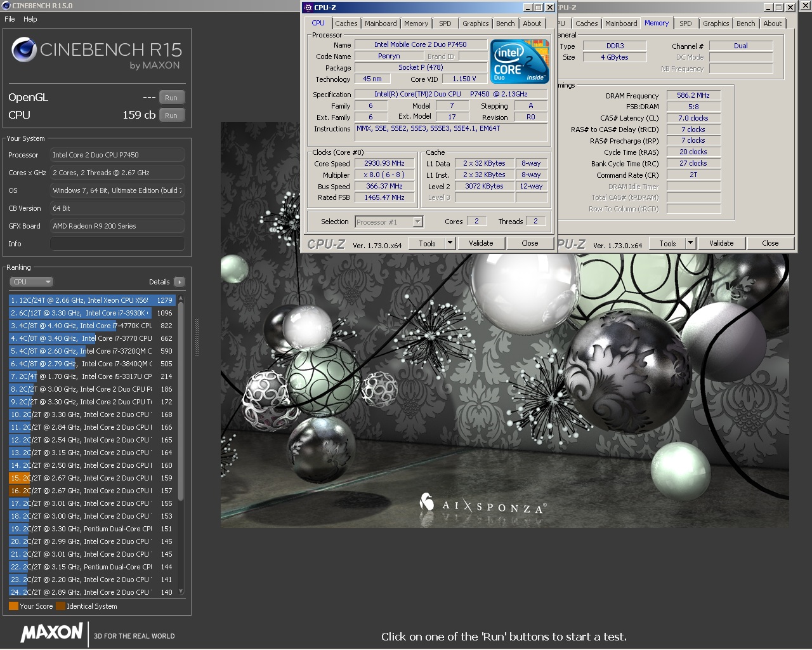Screen dimensions: 812x650
Task: Select ranking entry 24 with score 140
Action: tap(92, 592)
